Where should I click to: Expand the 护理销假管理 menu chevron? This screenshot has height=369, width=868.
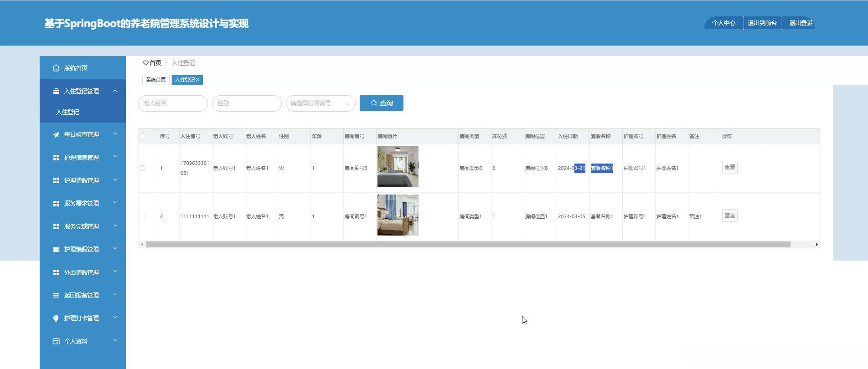pyautogui.click(x=115, y=249)
